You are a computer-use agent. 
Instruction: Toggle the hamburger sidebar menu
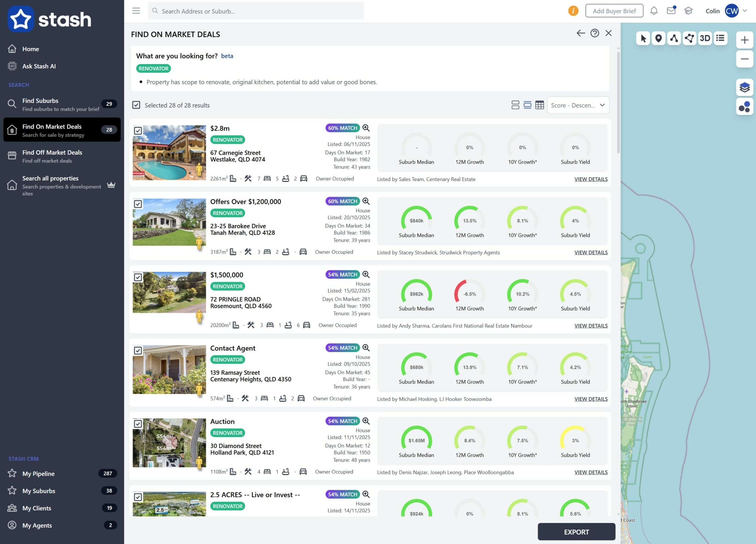(x=136, y=11)
